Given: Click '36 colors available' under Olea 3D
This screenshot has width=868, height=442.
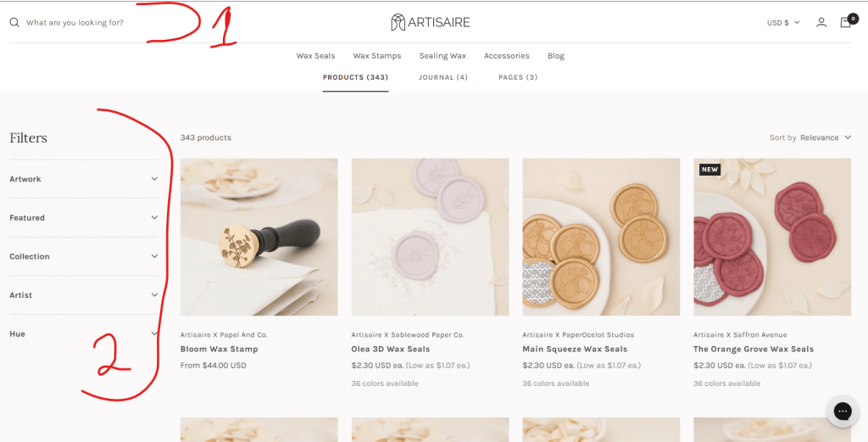Looking at the screenshot, I should point(385,383).
